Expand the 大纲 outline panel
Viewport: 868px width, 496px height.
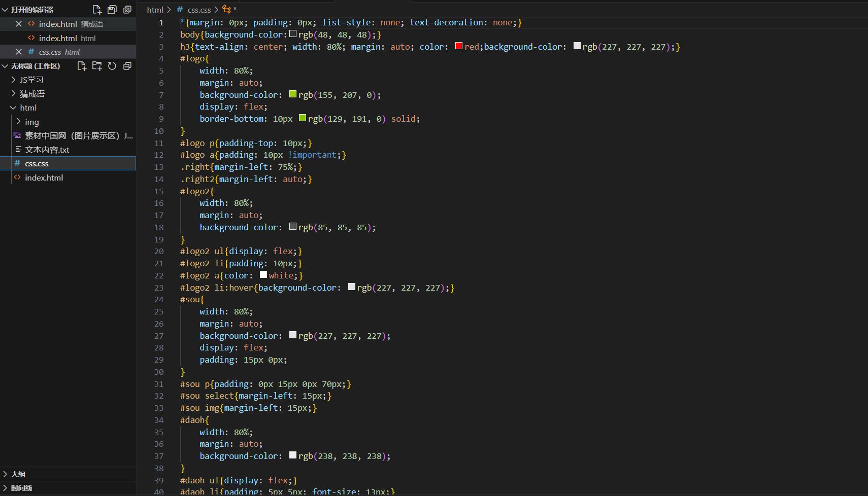(x=5, y=474)
